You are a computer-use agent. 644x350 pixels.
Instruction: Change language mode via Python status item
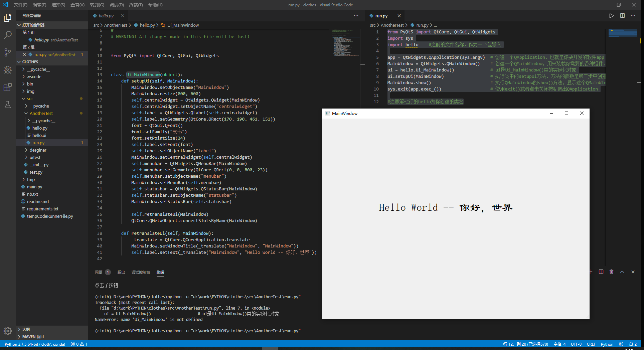pyautogui.click(x=607, y=344)
